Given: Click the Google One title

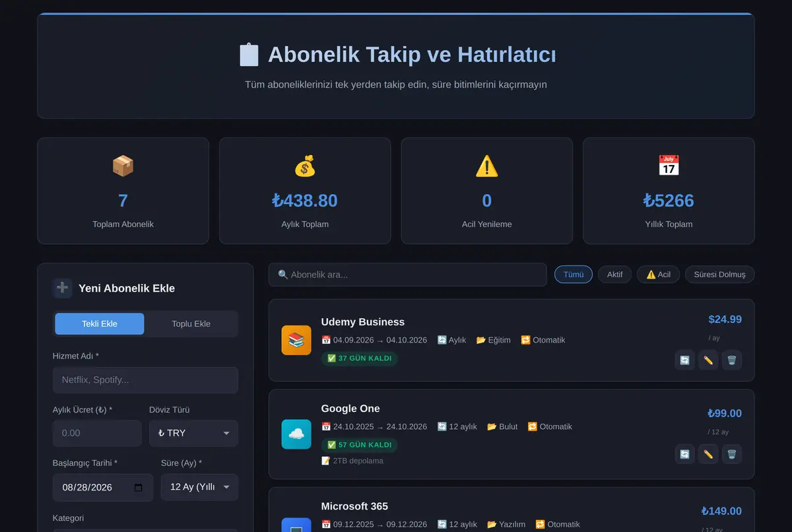Looking at the screenshot, I should click(350, 409).
